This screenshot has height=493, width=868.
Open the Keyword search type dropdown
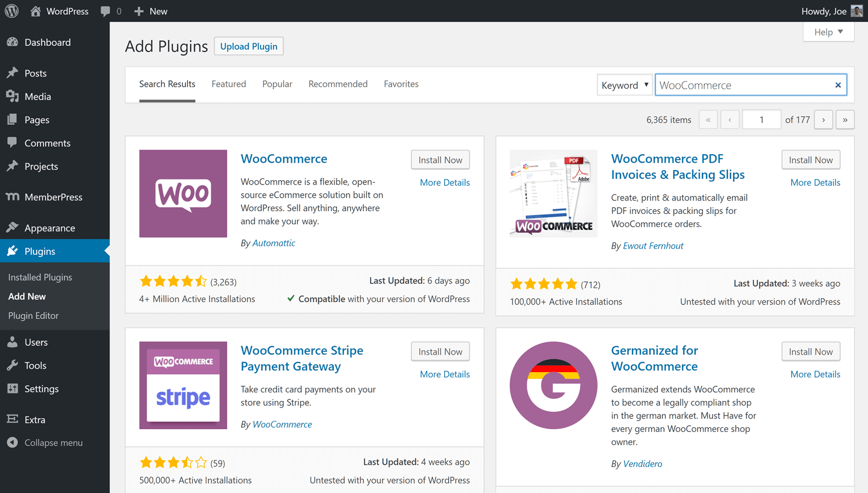(x=624, y=85)
